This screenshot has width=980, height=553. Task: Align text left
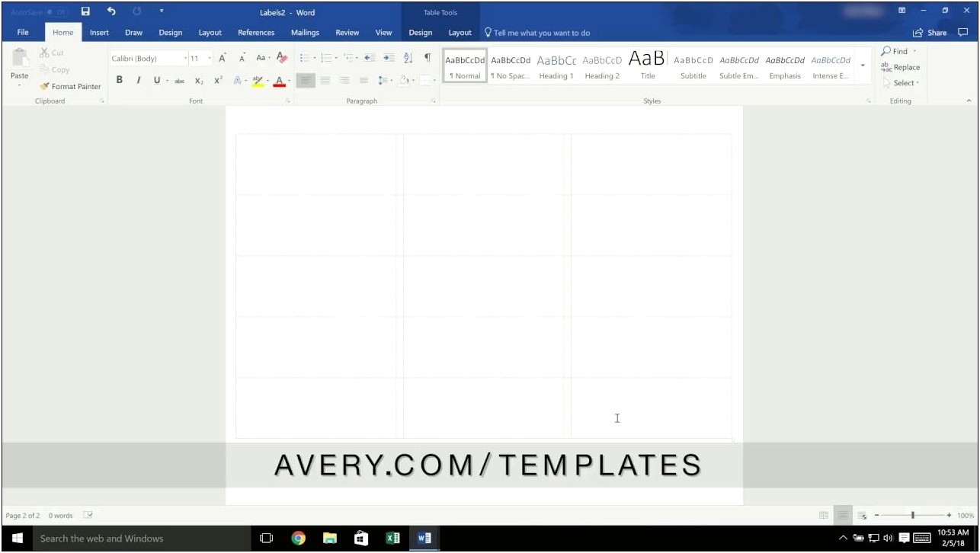click(306, 80)
